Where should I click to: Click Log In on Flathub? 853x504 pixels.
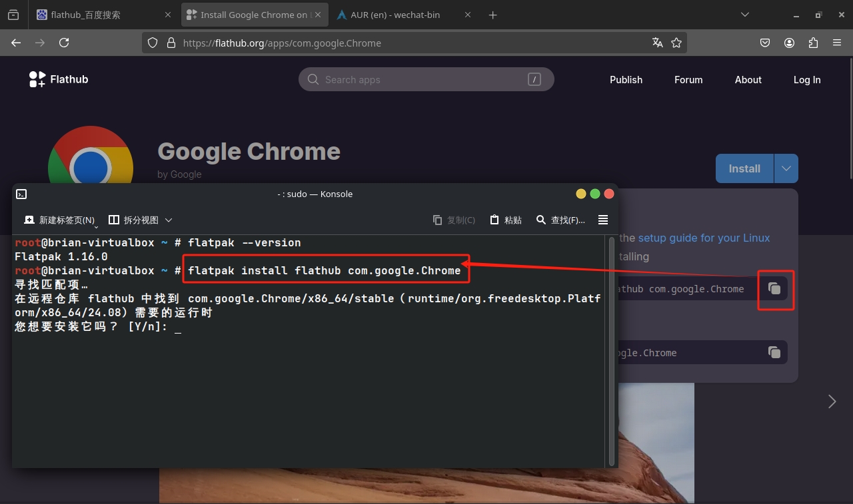[x=806, y=79]
